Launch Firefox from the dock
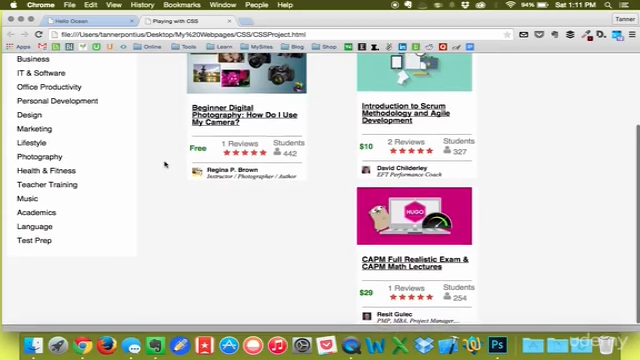640x360 pixels. point(107,346)
